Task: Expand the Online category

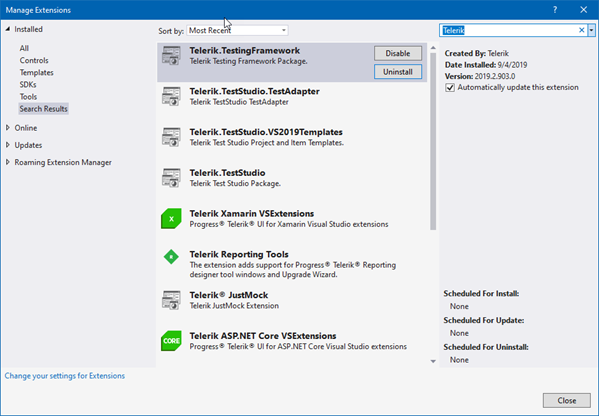Action: 8,128
